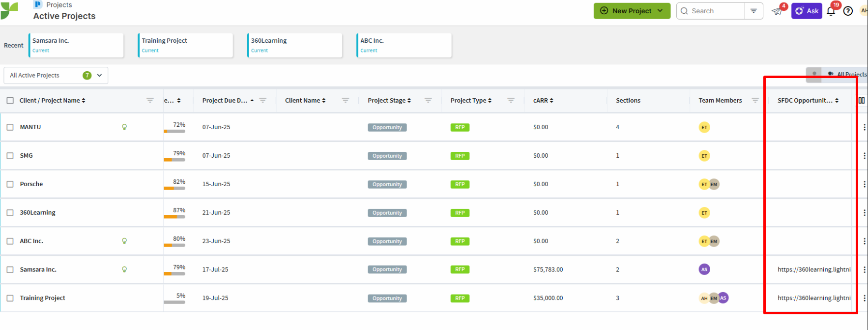Click the RFP type badge for Porsche
Image resolution: width=868 pixels, height=330 pixels.
(x=460, y=184)
